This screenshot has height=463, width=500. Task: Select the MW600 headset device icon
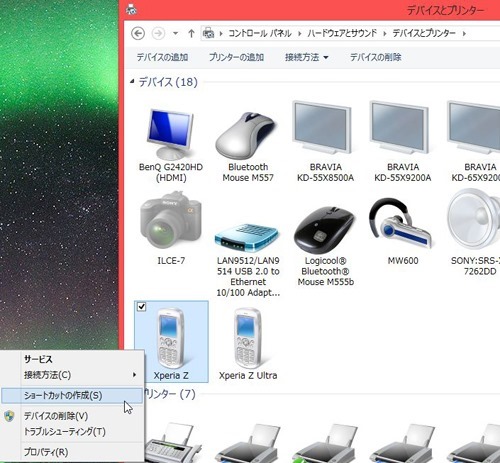click(400, 224)
